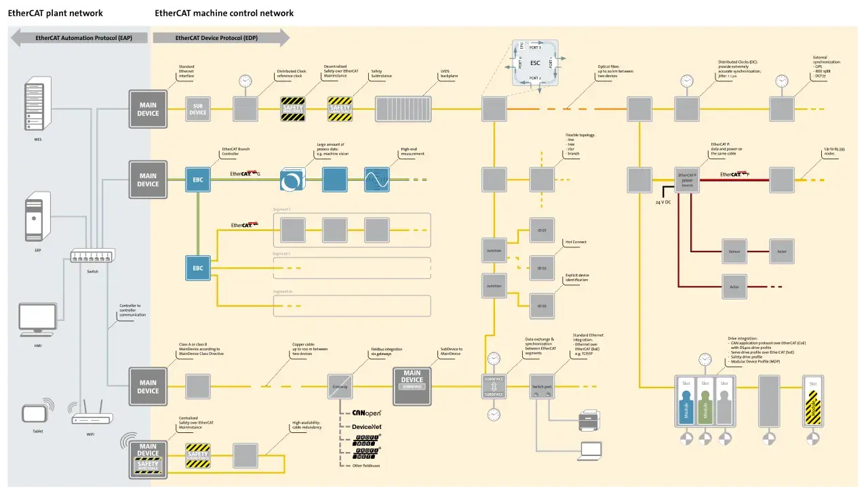Image resolution: width=868 pixels, height=496 pixels.
Task: Select the Actor box beside the Sensor
Action: click(x=782, y=251)
